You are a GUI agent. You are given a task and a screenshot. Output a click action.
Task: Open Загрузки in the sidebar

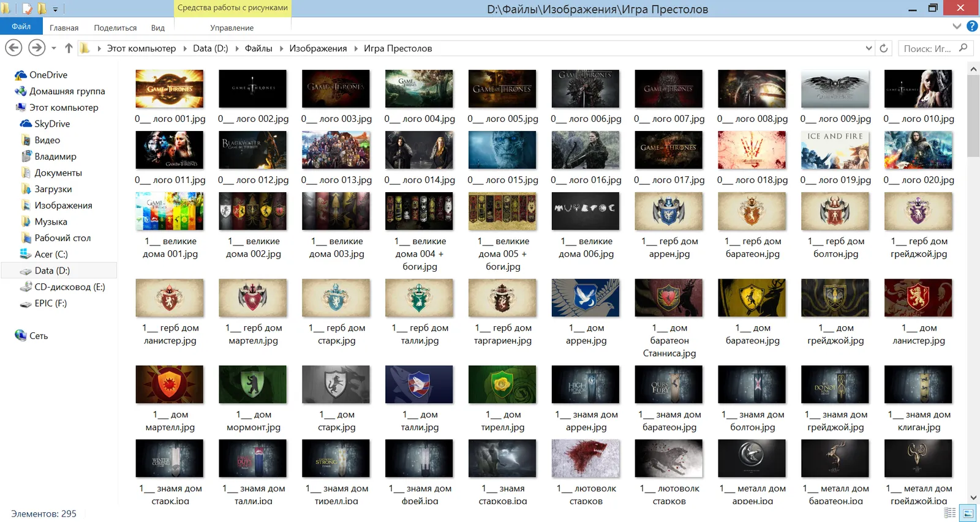53,189
